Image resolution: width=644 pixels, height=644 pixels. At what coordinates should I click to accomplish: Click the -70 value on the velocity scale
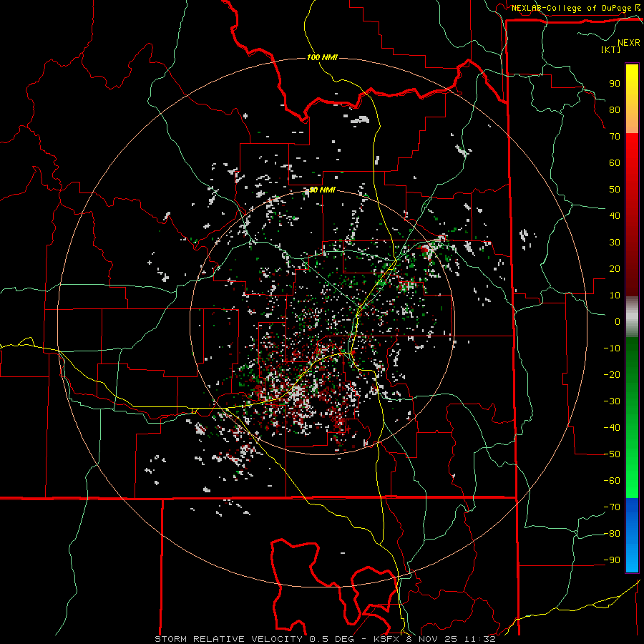612,507
